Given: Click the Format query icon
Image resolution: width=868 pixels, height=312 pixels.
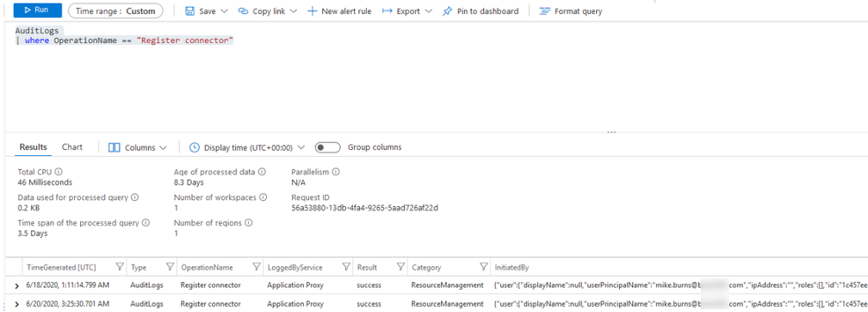Looking at the screenshot, I should tap(545, 11).
